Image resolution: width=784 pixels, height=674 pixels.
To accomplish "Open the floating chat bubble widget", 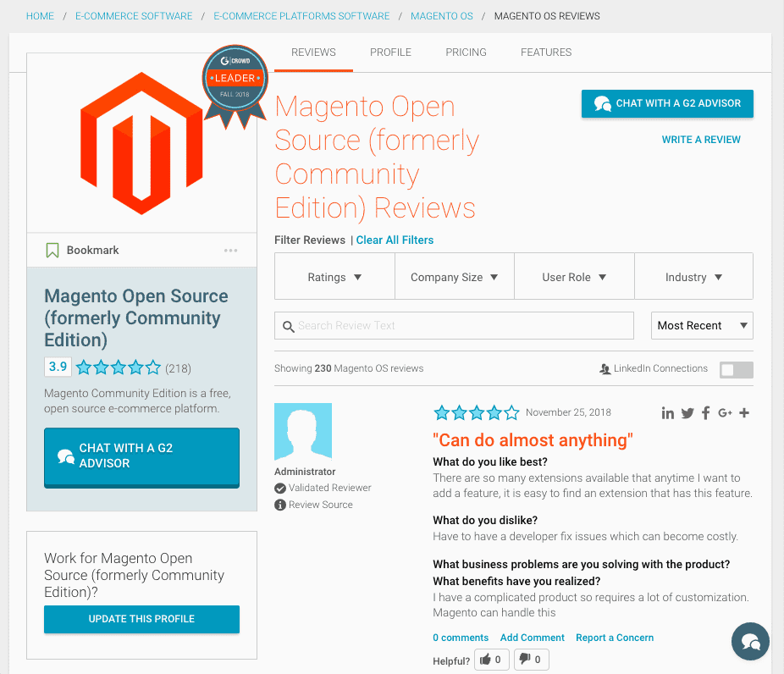I will 750,642.
